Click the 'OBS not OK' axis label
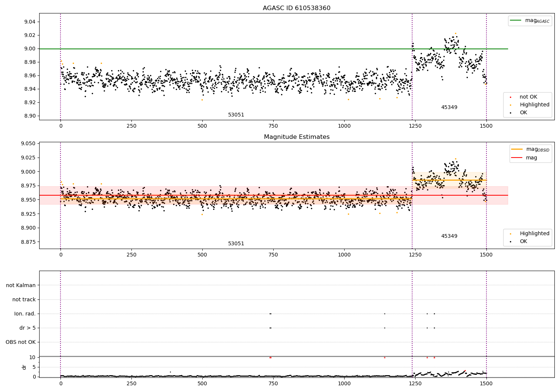The width and height of the screenshot is (560, 392). (21, 342)
